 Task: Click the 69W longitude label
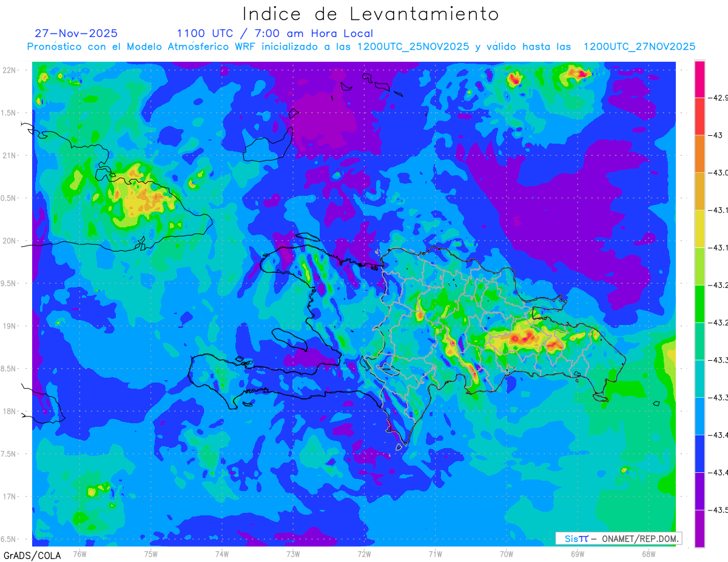[x=577, y=554]
